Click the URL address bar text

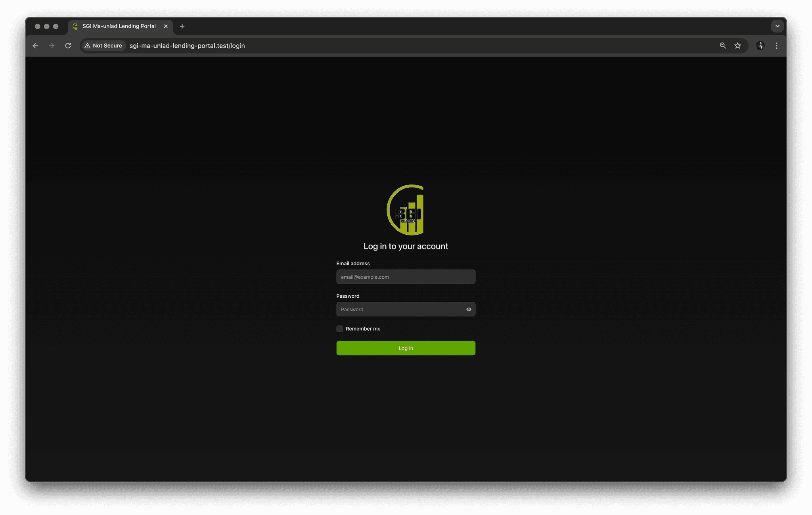tap(187, 46)
